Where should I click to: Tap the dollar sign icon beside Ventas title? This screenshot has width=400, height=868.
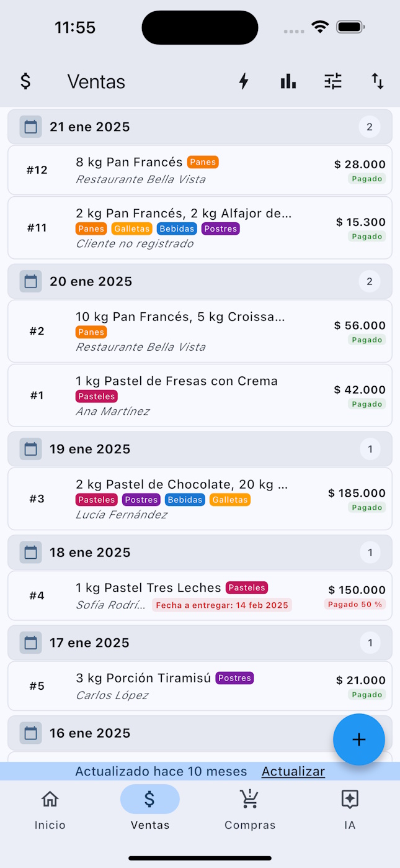point(25,81)
